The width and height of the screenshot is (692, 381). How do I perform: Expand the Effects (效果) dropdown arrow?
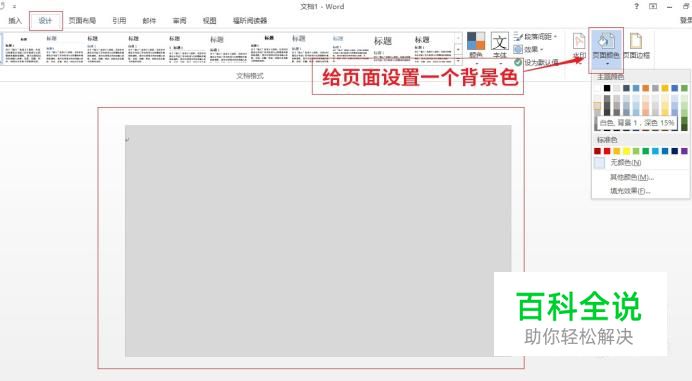(542, 49)
